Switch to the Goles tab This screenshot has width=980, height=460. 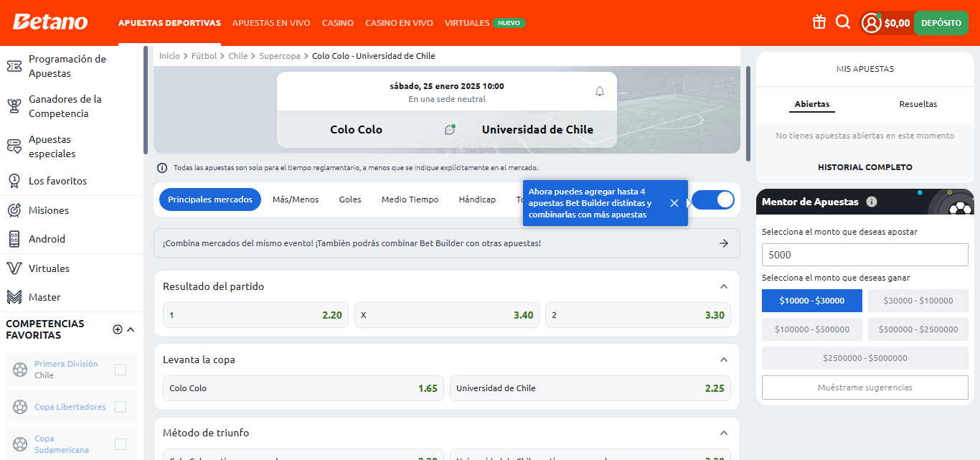[350, 200]
